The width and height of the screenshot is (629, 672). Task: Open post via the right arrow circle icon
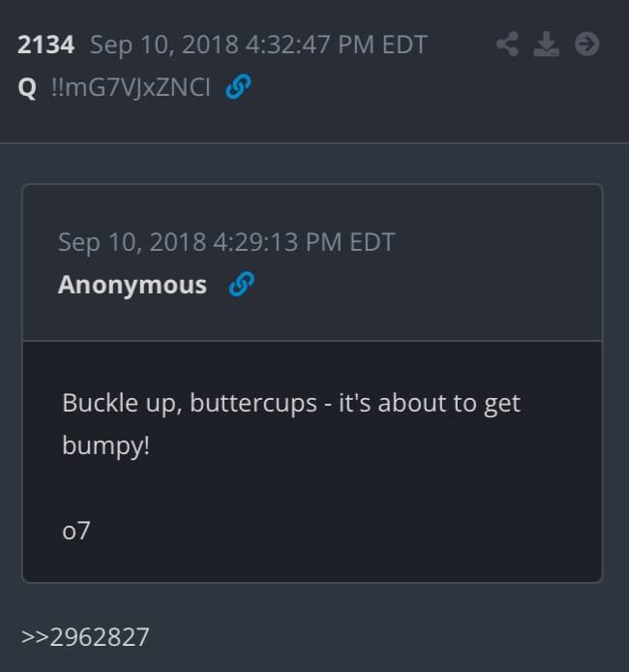tap(586, 44)
